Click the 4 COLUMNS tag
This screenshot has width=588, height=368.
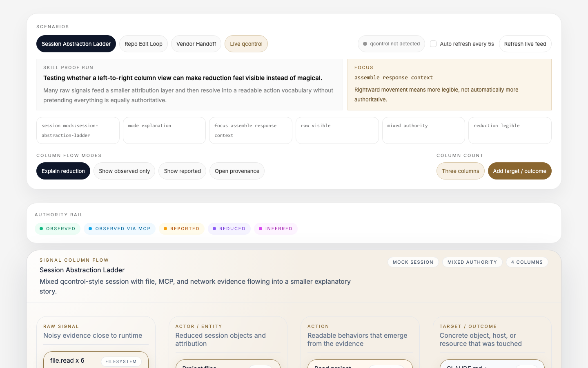point(527,262)
